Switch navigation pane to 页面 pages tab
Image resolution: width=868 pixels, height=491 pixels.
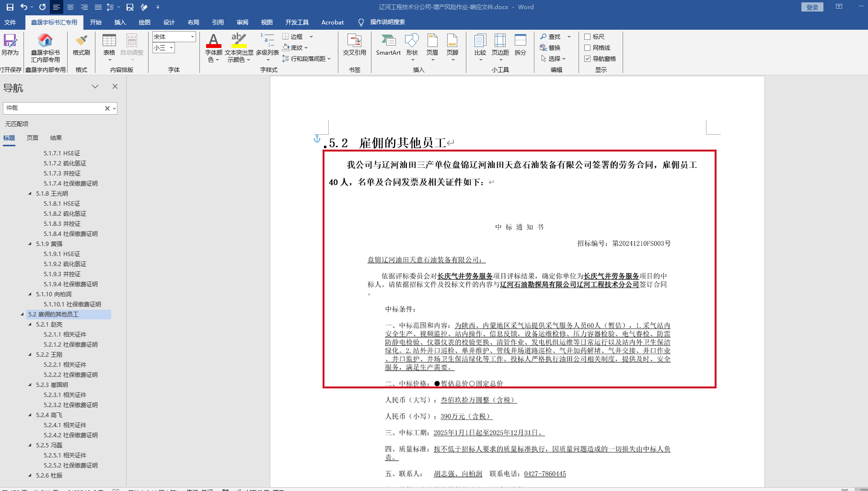tap(33, 138)
